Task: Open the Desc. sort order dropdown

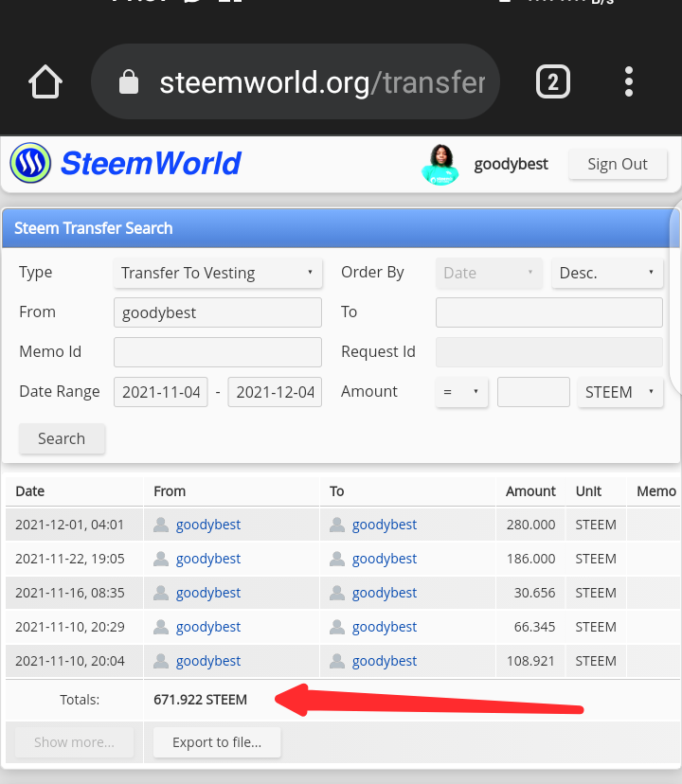Action: click(607, 273)
